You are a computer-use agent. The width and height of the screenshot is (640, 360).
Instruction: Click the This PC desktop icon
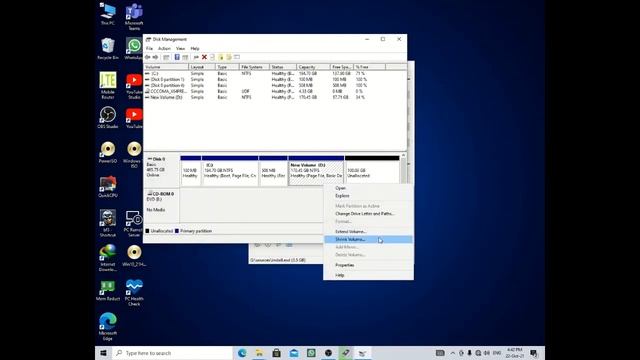click(x=108, y=14)
